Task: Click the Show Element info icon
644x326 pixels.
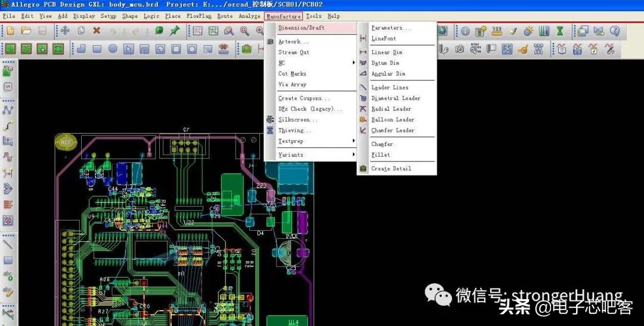Action: 465,31
